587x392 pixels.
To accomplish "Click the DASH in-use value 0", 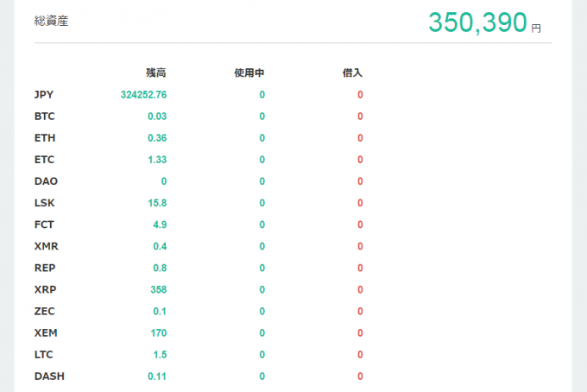I will click(x=262, y=376).
